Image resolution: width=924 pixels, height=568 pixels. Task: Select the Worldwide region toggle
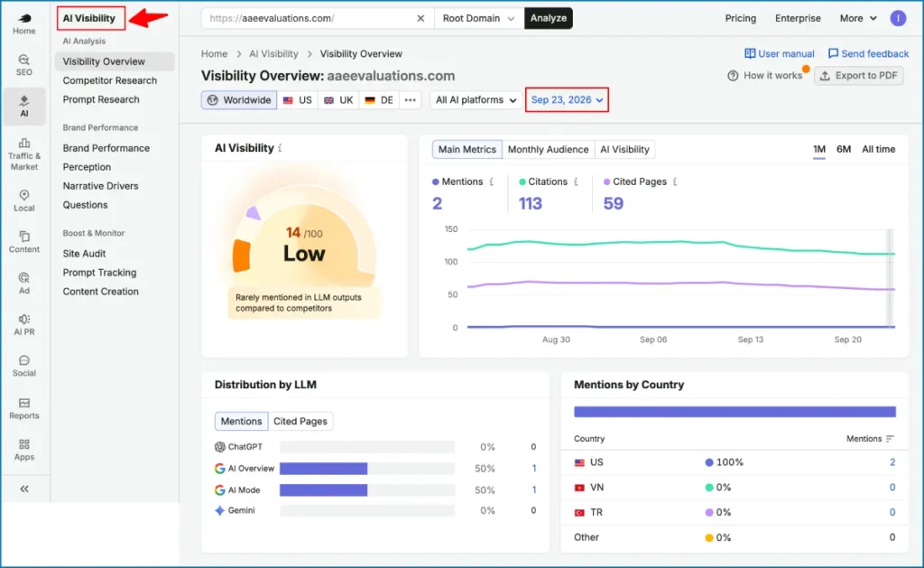click(239, 99)
